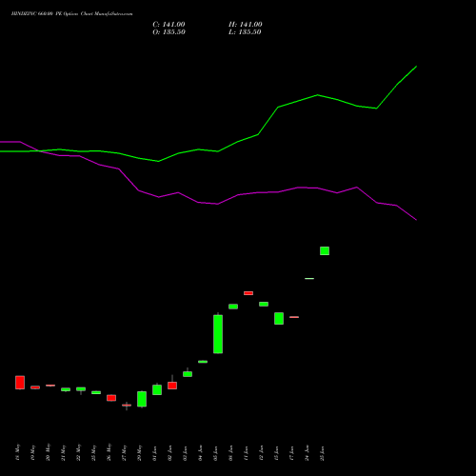Click the HINDZINC PE Options chart title
The image size is (476, 476).
71,14
